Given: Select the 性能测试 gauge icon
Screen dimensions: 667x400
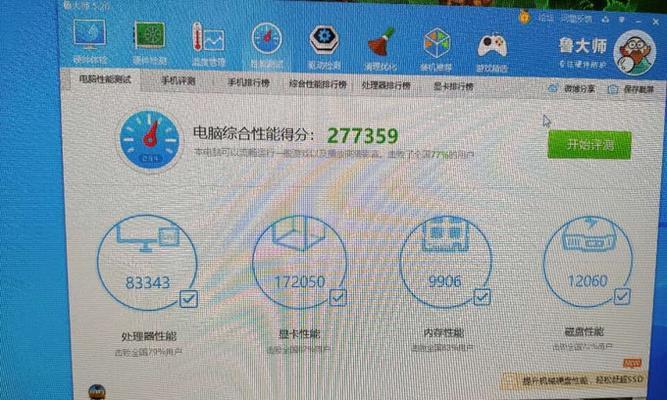Looking at the screenshot, I should 266,39.
